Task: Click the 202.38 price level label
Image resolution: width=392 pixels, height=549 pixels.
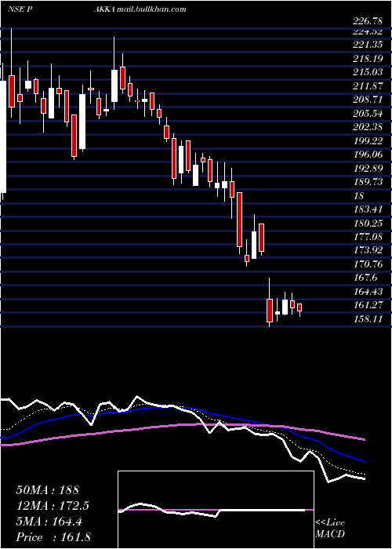Action: click(x=368, y=127)
